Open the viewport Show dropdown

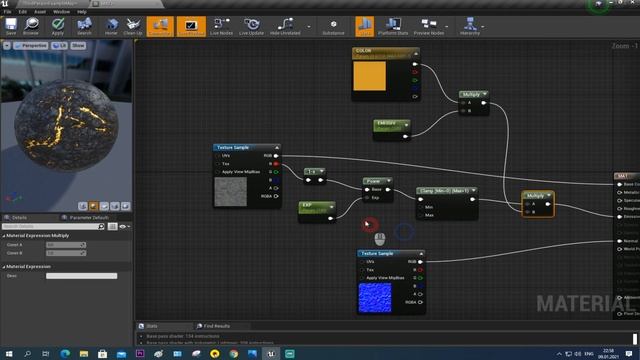[x=78, y=46]
